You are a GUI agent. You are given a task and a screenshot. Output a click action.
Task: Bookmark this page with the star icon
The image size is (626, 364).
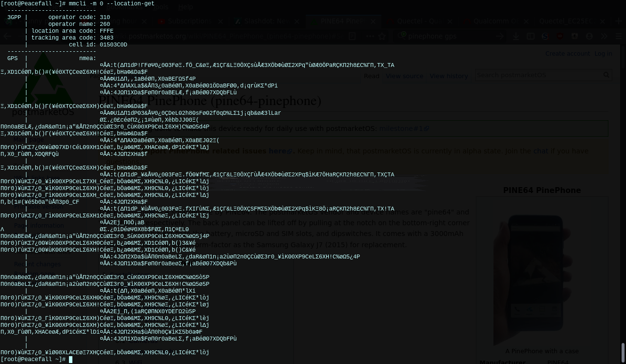[x=382, y=36]
